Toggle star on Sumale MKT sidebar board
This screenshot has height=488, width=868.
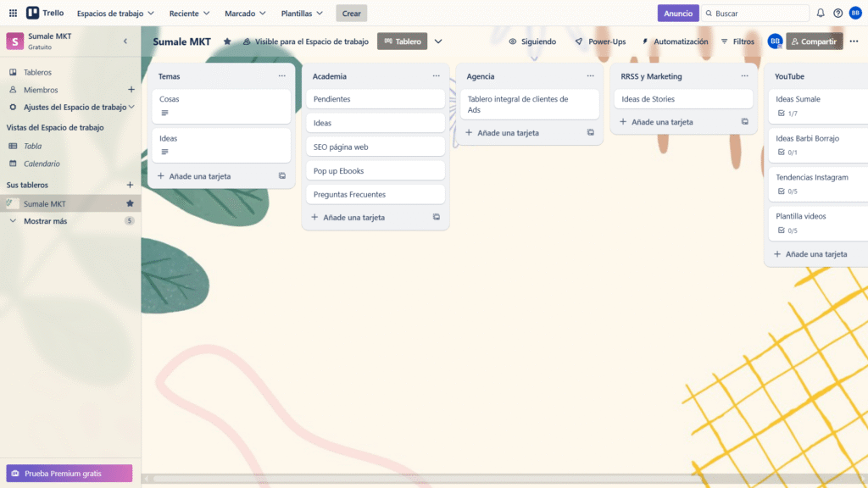[x=130, y=203]
